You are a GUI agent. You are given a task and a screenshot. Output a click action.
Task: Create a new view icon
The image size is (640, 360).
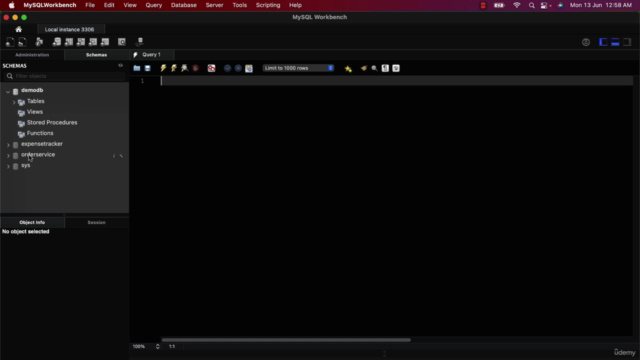click(81, 42)
